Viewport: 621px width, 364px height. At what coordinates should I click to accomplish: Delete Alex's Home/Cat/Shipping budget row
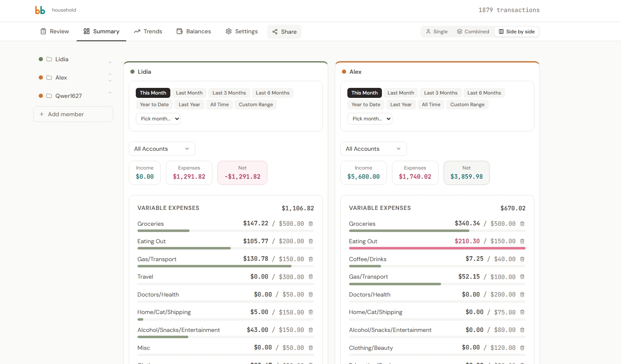pyautogui.click(x=522, y=312)
